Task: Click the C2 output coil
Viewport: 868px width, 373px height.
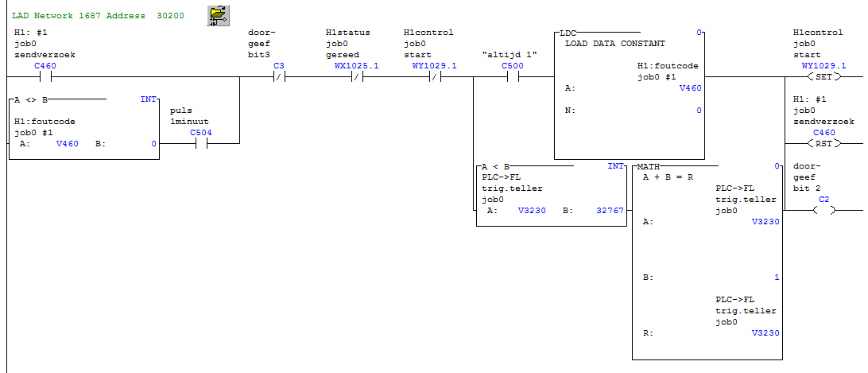Action: click(x=823, y=211)
